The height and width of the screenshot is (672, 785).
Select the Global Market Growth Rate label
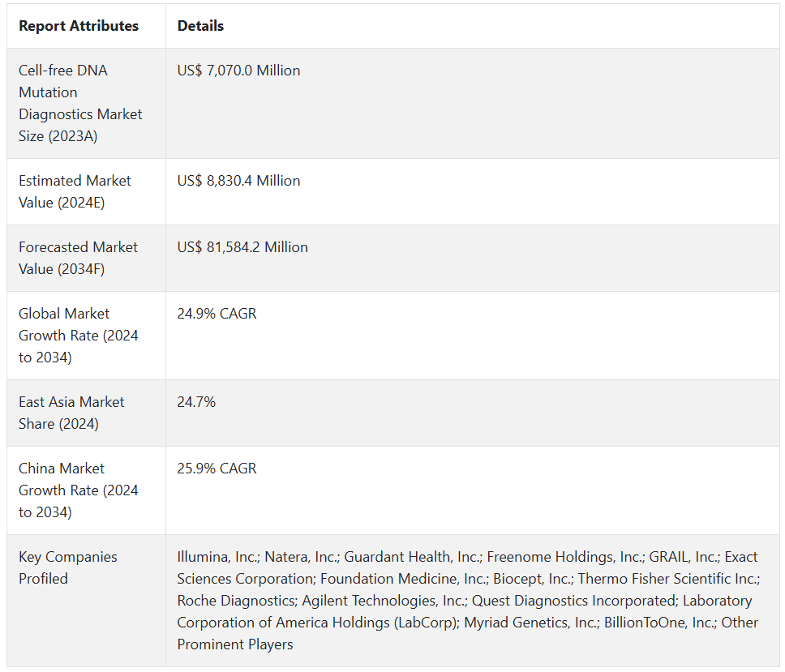[x=78, y=335]
